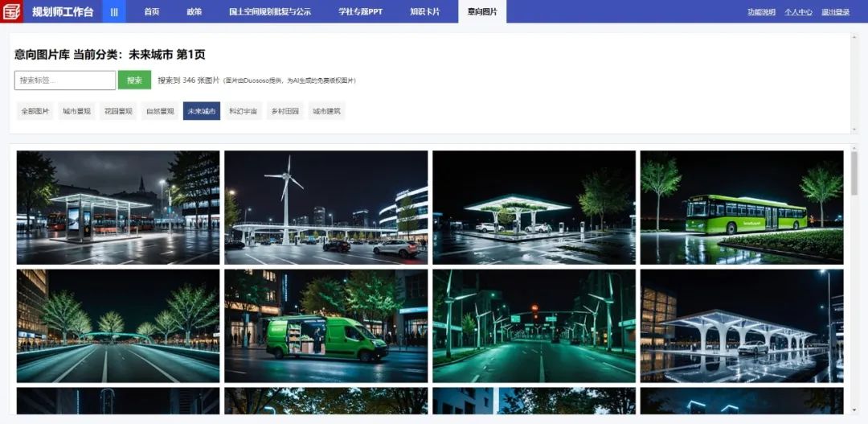This screenshot has height=424, width=868.
Task: Filter by 花园景观 category
Action: pos(118,111)
